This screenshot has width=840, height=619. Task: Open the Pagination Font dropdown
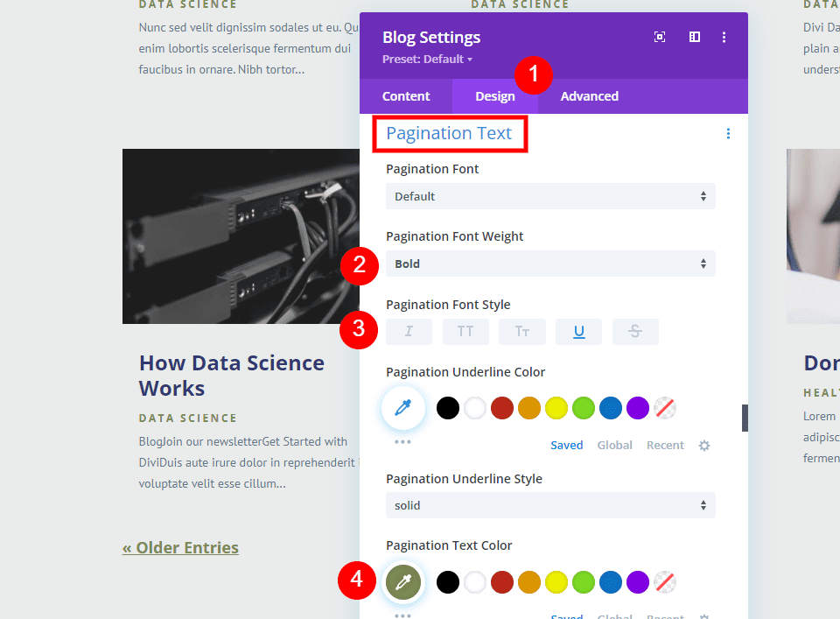(550, 196)
